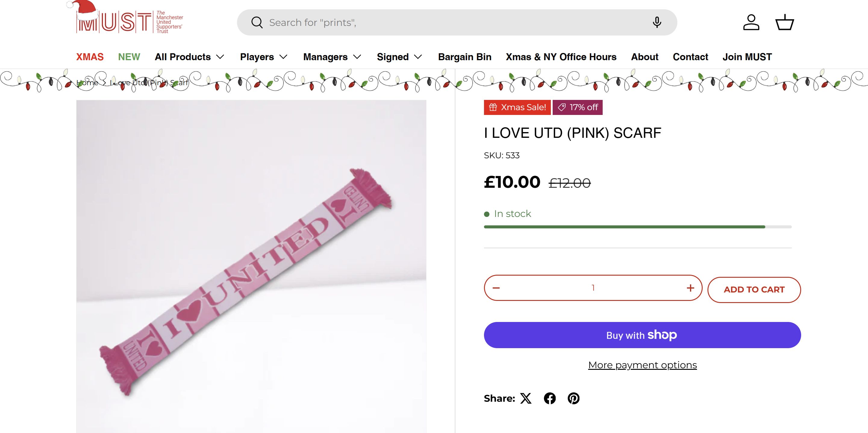The image size is (868, 433).
Task: Pin product via Pinterest icon
Action: [x=573, y=398]
